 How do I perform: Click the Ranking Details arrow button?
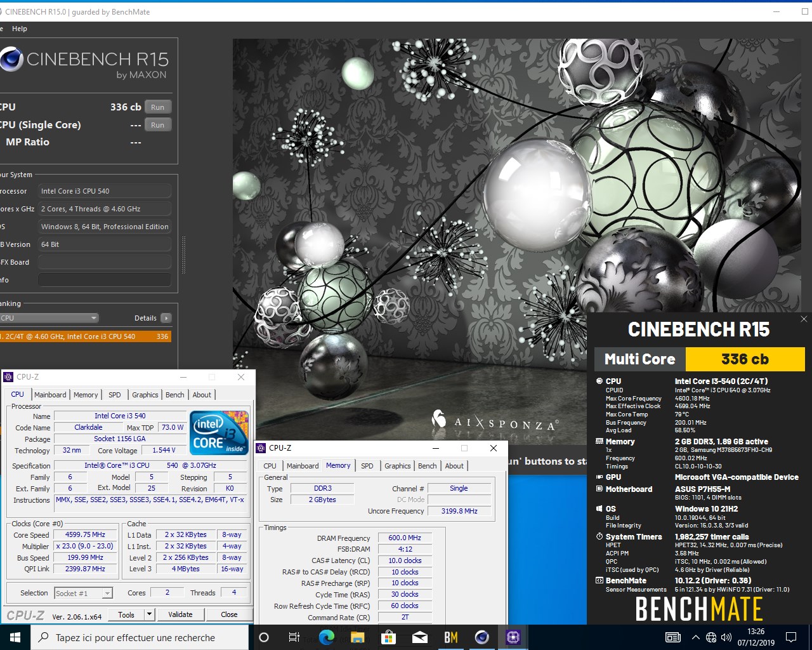[x=166, y=318]
